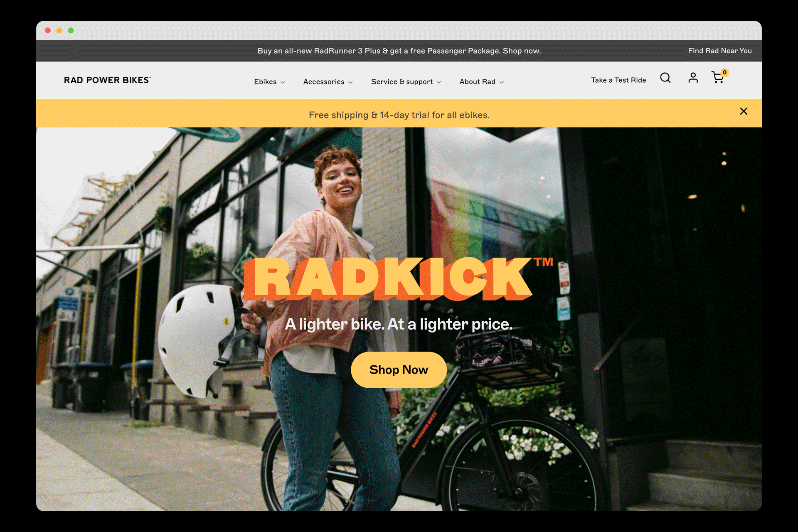Viewport: 798px width, 532px height.
Task: Dismiss the free shipping yellow banner
Action: 744,111
